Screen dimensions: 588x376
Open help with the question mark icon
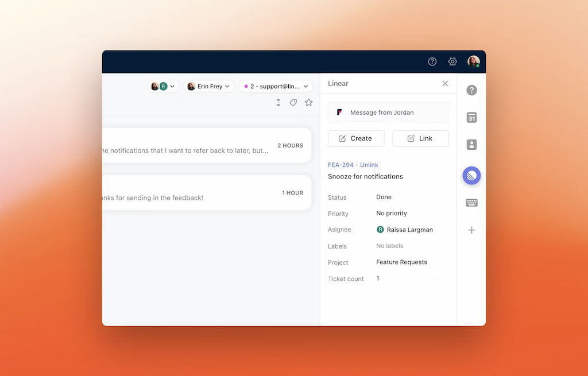[x=432, y=61]
